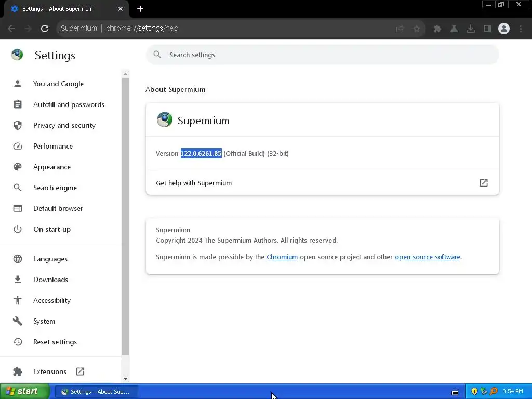Viewport: 532px width, 399px height.
Task: Go to Languages section
Action: [x=50, y=259]
